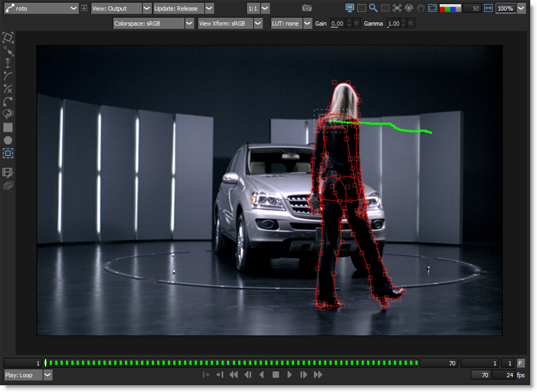Select the Transform tool in left toolbar
The width and height of the screenshot is (537, 392).
click(8, 37)
